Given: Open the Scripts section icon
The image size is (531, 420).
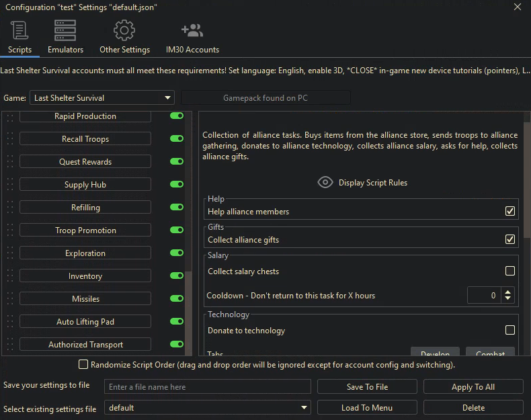Looking at the screenshot, I should point(19,31).
